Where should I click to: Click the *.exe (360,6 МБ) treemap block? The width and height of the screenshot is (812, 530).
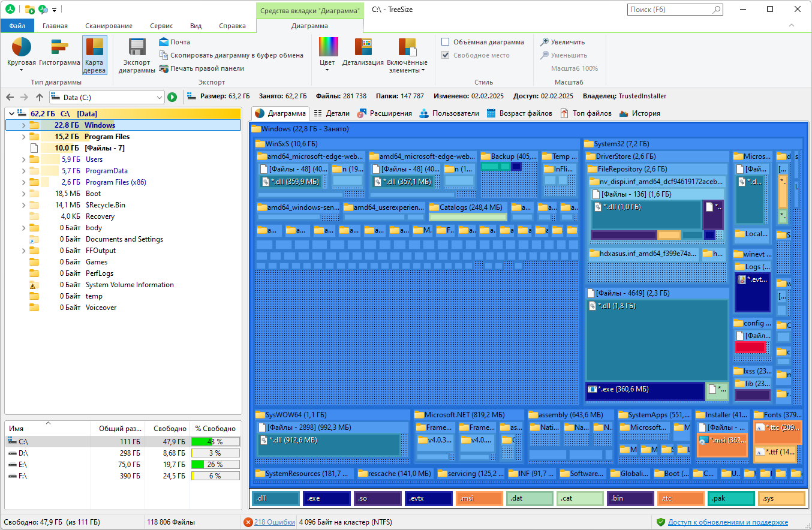pyautogui.click(x=645, y=391)
